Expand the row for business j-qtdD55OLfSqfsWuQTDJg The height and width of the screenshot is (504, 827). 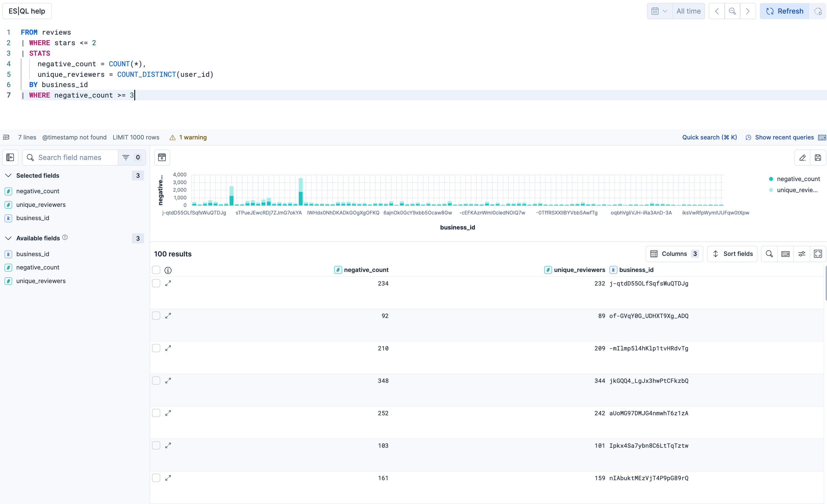[x=168, y=283]
